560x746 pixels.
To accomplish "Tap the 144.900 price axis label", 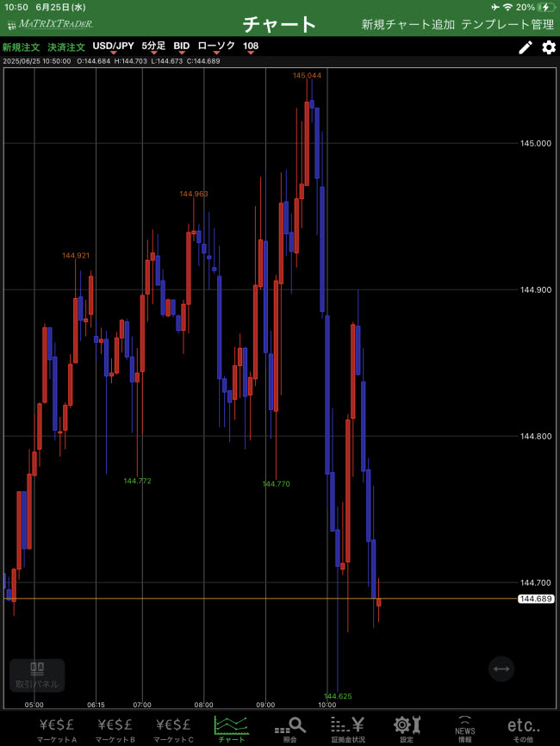I will 536,289.
